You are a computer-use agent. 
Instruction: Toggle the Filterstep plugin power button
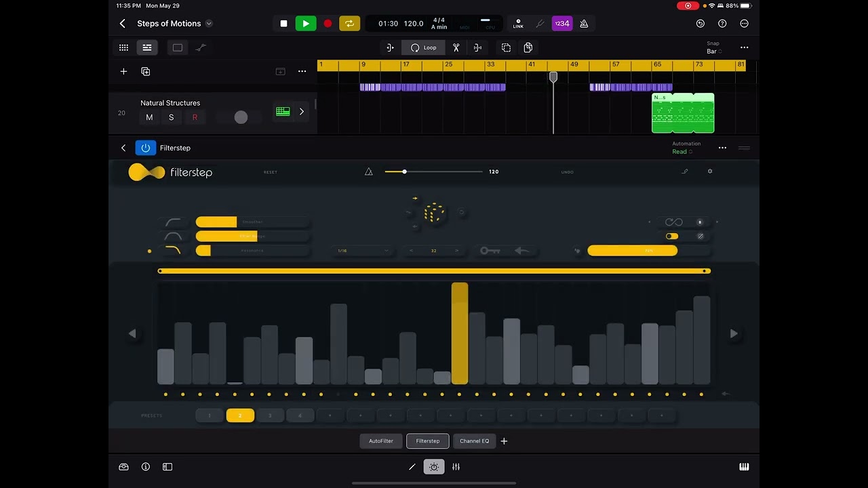[145, 148]
